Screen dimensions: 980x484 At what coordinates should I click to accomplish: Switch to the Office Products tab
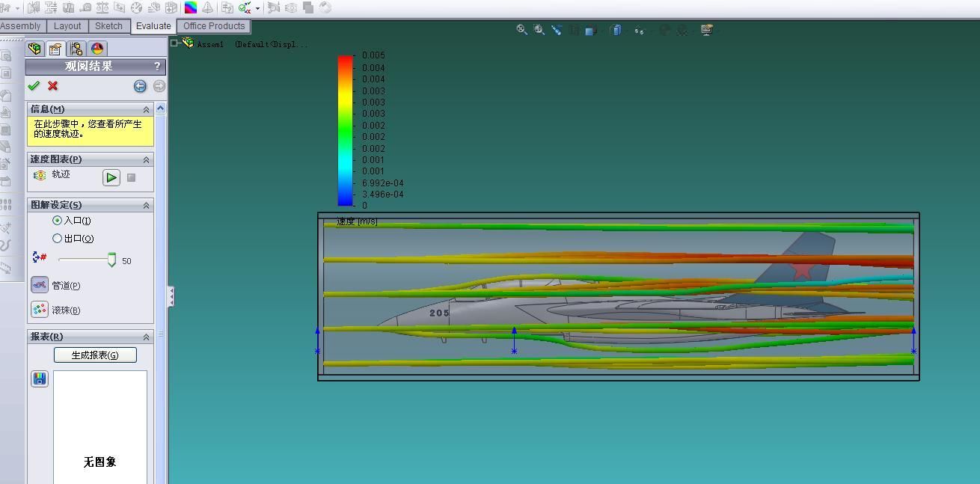[x=214, y=26]
